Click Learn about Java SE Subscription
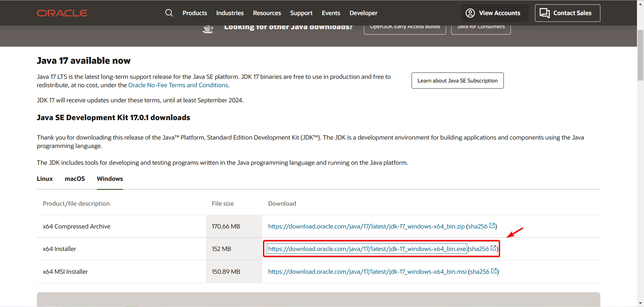 pos(457,81)
